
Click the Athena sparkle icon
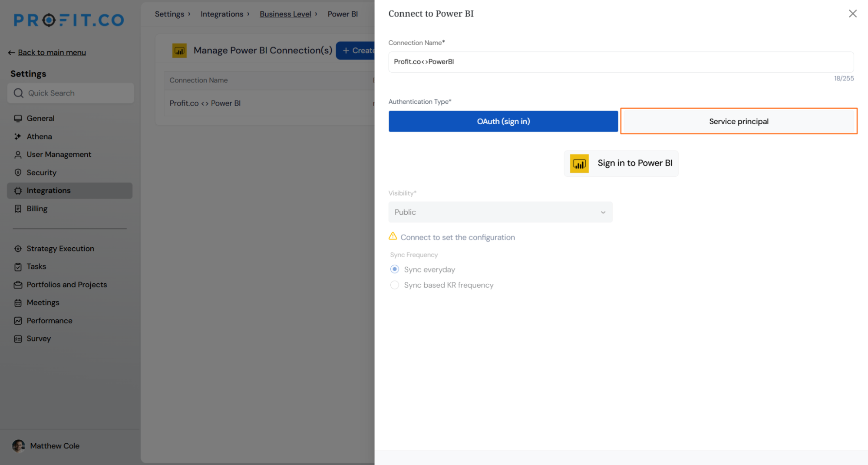point(18,136)
